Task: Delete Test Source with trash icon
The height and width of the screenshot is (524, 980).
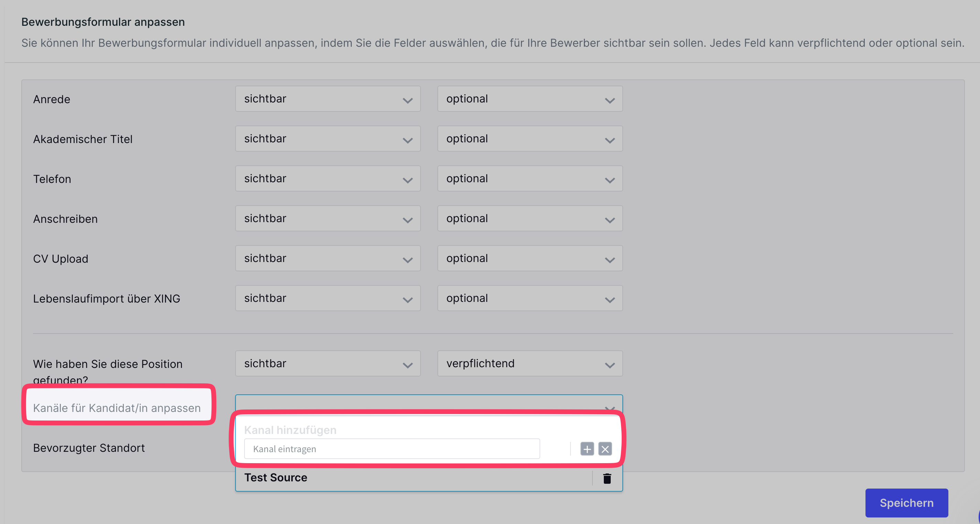Action: pyautogui.click(x=607, y=478)
